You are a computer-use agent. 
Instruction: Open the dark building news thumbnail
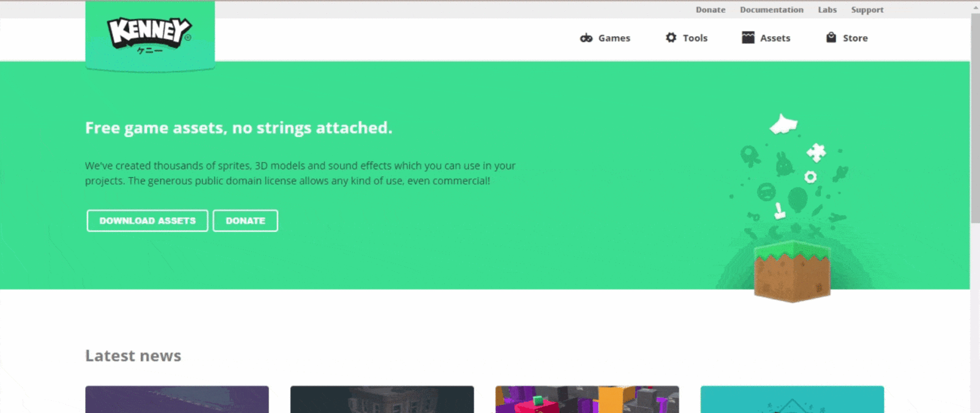[382, 400]
